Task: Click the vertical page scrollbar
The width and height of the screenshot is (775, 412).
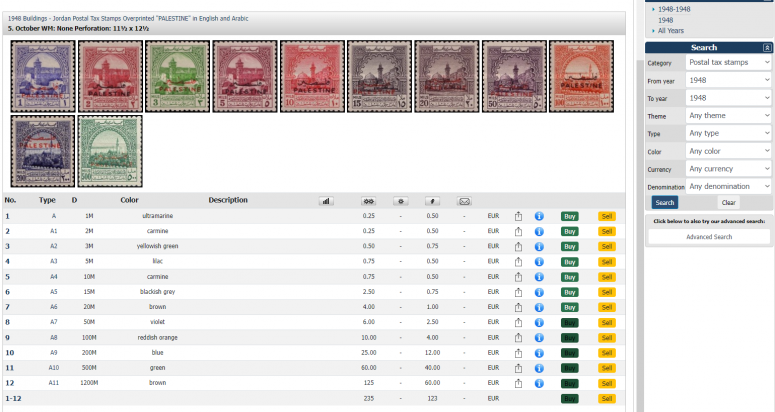Action: tap(639, 235)
